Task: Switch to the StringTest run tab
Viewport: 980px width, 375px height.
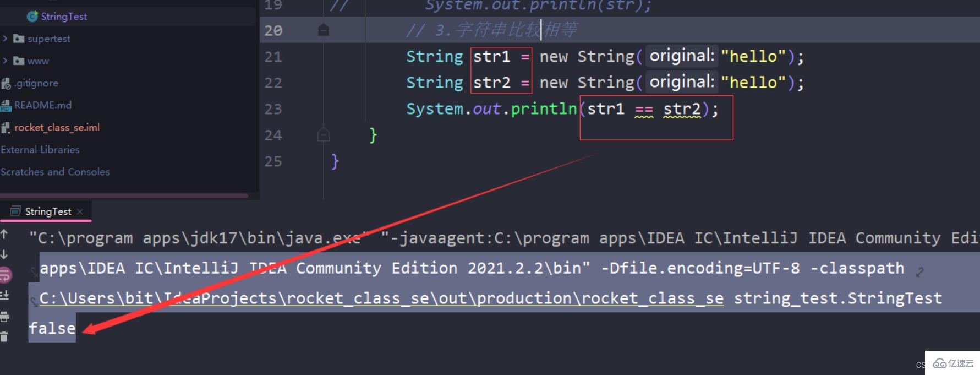Action: coord(48,211)
